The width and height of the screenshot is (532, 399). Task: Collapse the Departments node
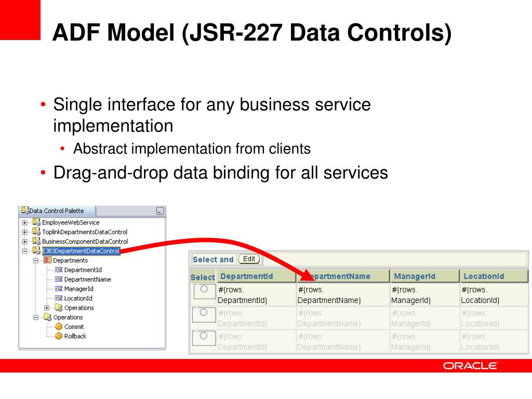(x=36, y=261)
